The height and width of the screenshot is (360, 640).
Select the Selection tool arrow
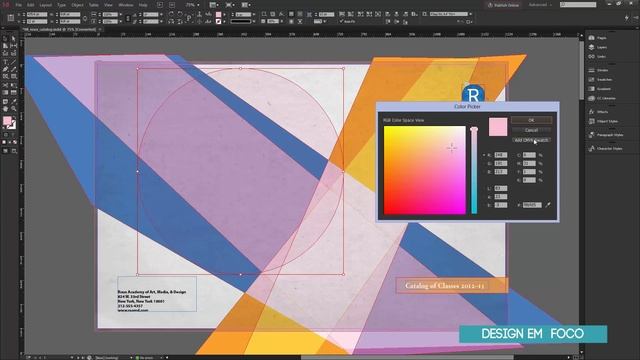[x=5, y=39]
